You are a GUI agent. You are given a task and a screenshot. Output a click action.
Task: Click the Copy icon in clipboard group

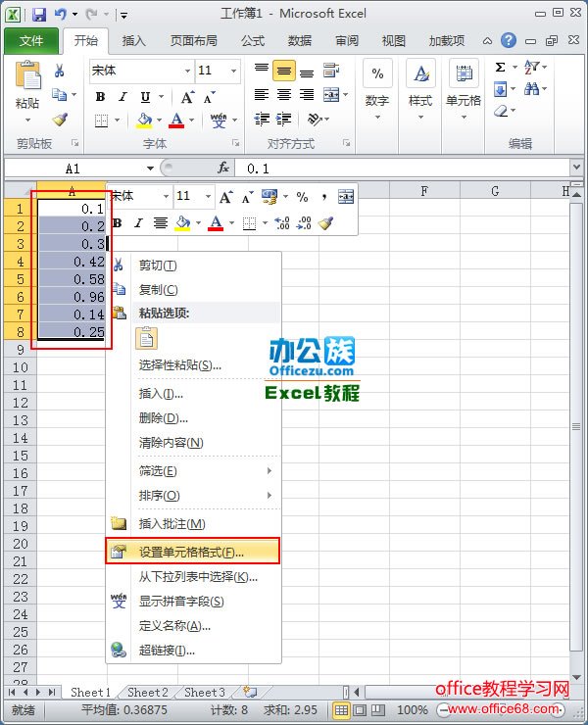(59, 95)
